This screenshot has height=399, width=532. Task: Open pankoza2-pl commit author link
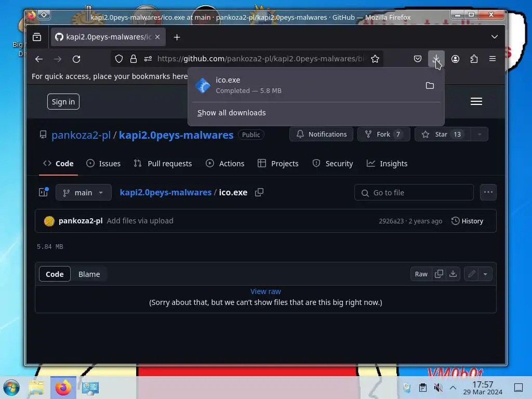tap(81, 221)
